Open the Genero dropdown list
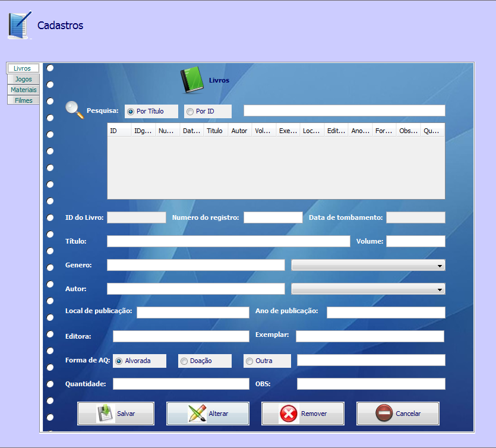The image size is (496, 448). coord(368,265)
